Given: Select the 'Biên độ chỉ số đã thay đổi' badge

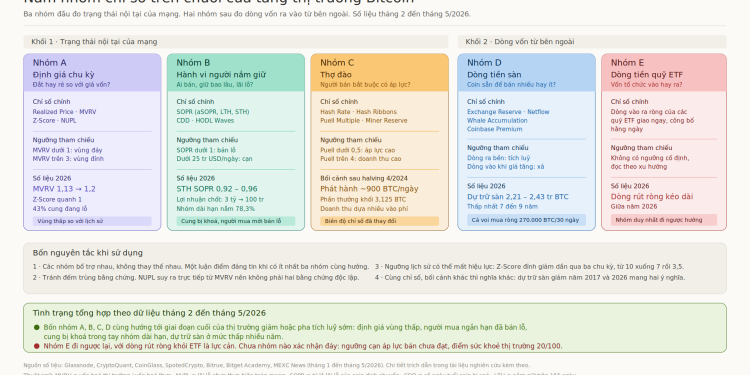Looking at the screenshot, I should [x=379, y=221].
